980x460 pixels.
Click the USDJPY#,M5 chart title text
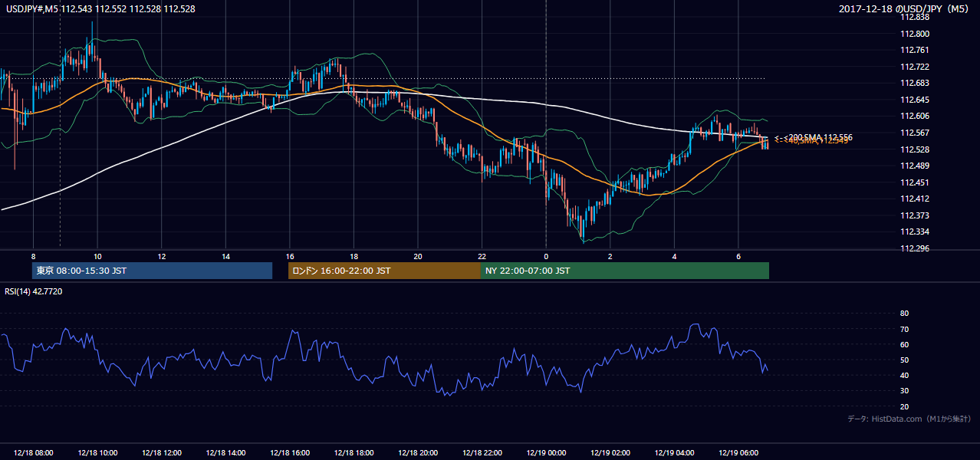(x=99, y=8)
